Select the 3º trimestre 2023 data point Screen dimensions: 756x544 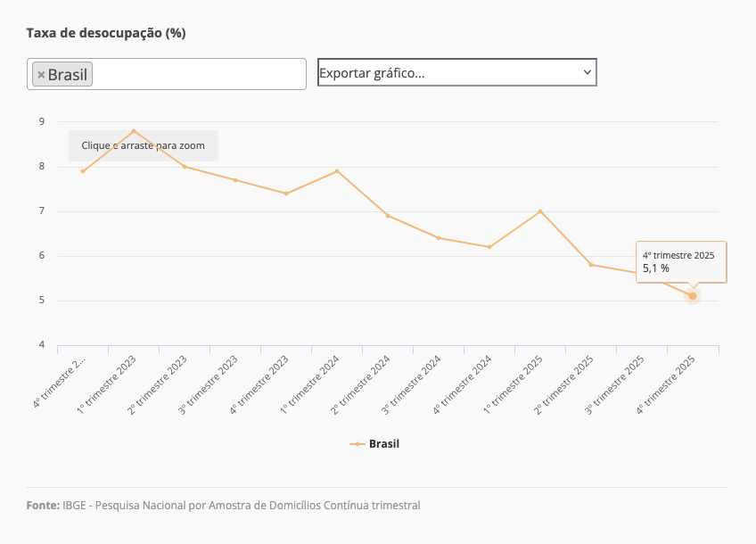tap(235, 180)
